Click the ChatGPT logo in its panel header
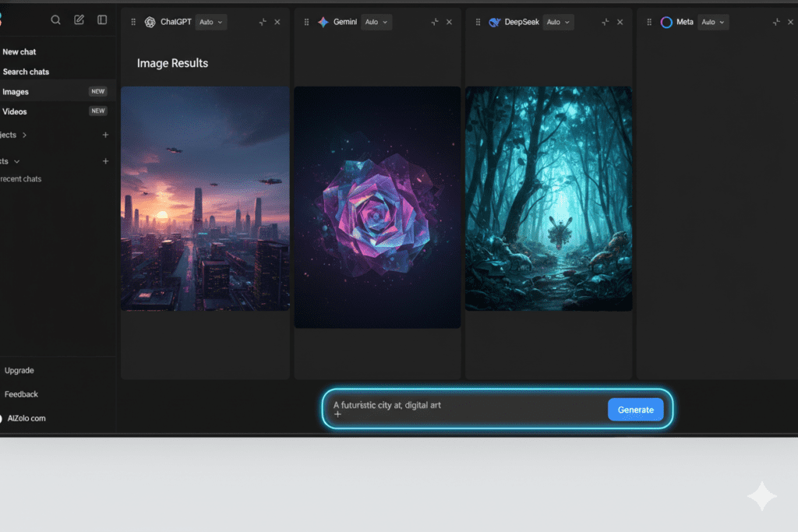The height and width of the screenshot is (532, 798). 150,22
